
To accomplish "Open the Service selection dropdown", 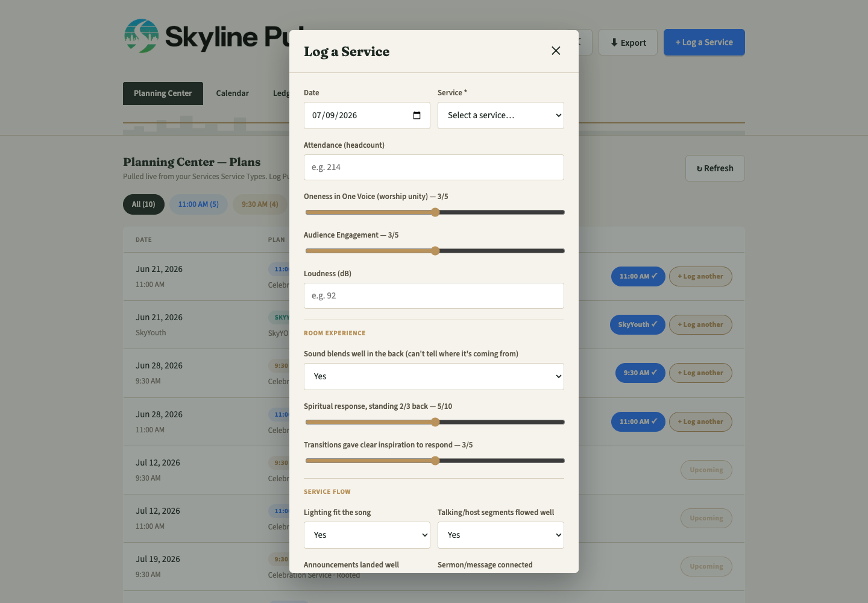I will pos(501,115).
